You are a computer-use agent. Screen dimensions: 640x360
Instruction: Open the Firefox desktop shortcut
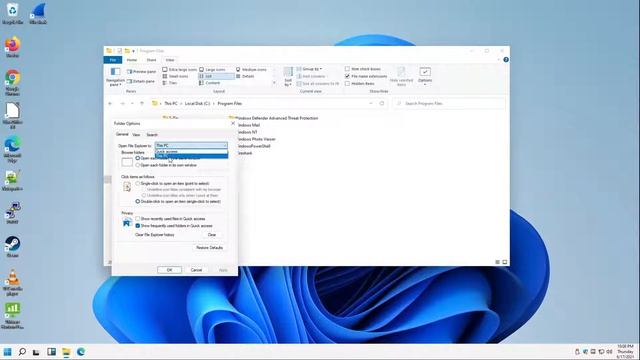pos(12,47)
